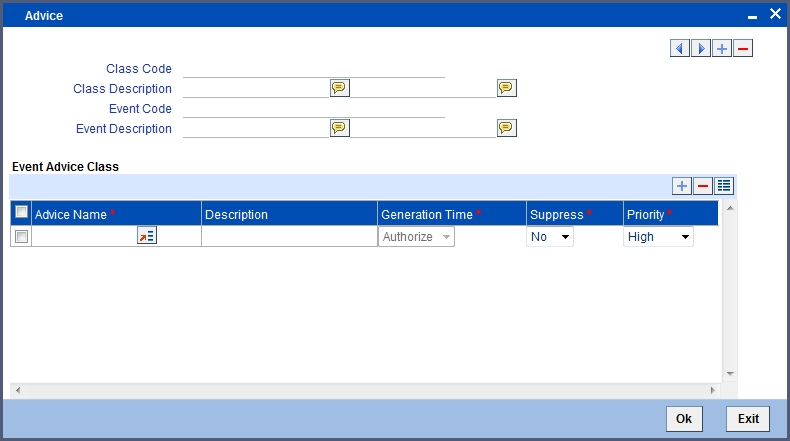Click second Class Description field
790x441 pixels.
click(423, 88)
